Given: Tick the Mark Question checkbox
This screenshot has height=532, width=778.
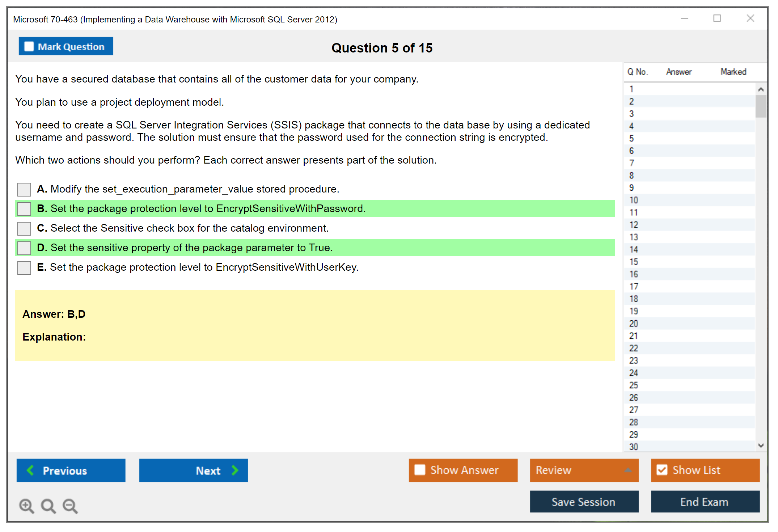Looking at the screenshot, I should coord(29,46).
